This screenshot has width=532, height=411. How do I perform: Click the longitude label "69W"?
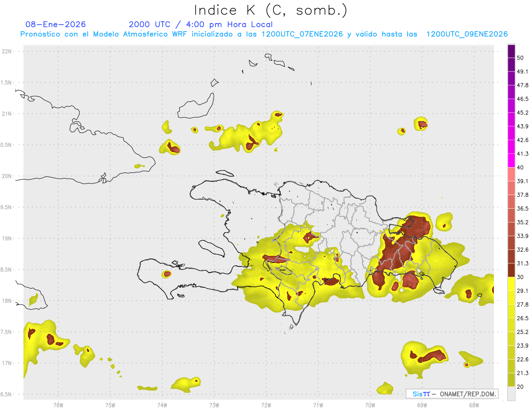[422, 406]
